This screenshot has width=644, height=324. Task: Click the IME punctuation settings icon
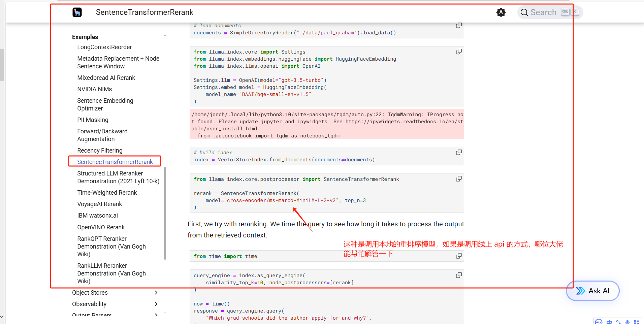[x=618, y=322]
